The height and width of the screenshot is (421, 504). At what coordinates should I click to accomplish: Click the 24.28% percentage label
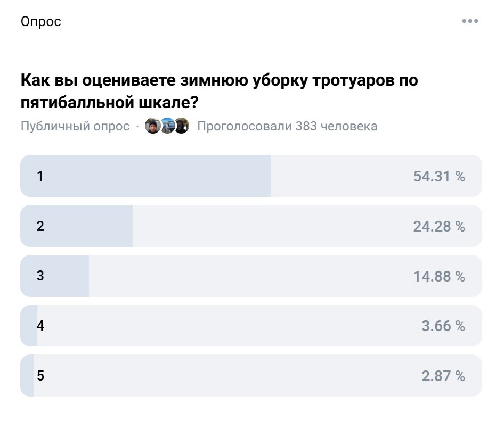click(x=440, y=226)
